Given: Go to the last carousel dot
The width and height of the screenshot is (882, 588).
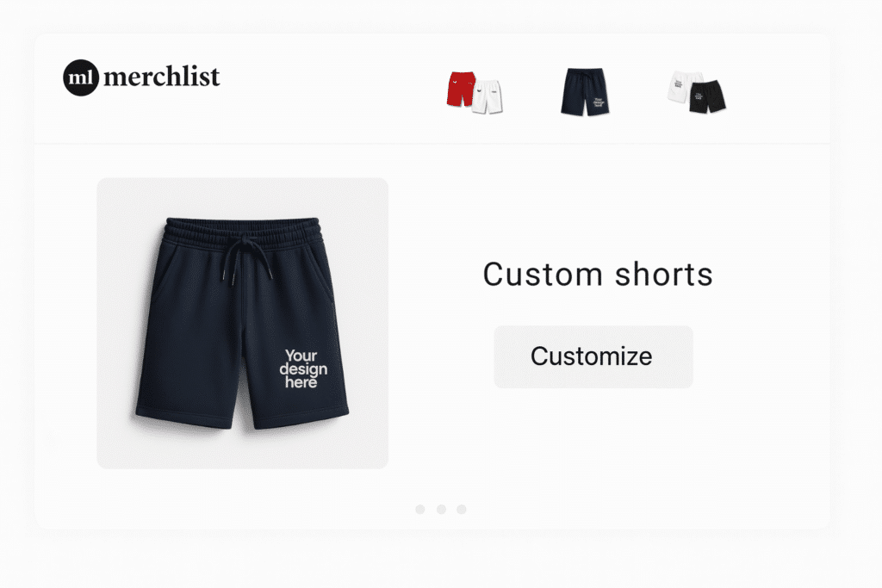Looking at the screenshot, I should point(462,510).
